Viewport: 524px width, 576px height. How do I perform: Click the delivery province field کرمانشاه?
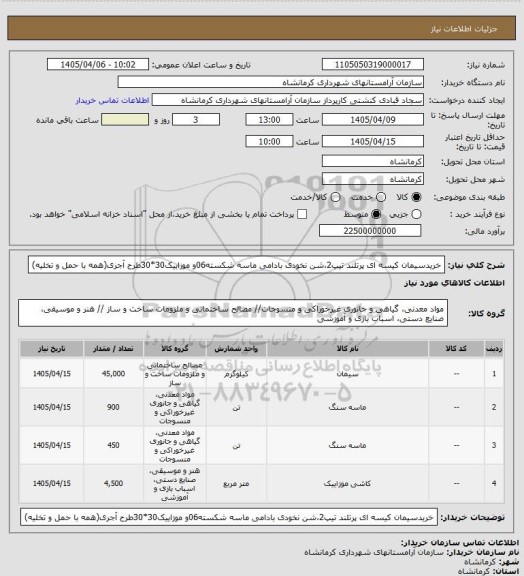coord(373,161)
